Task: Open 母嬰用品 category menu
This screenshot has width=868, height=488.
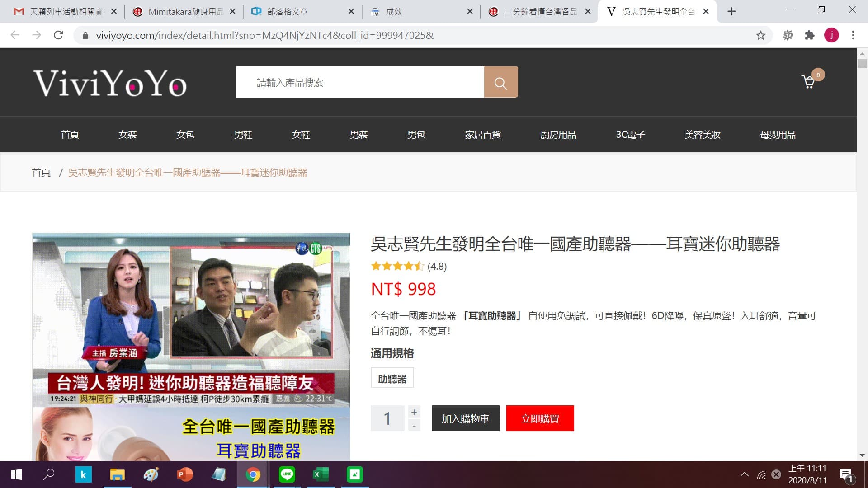Action: coord(778,135)
